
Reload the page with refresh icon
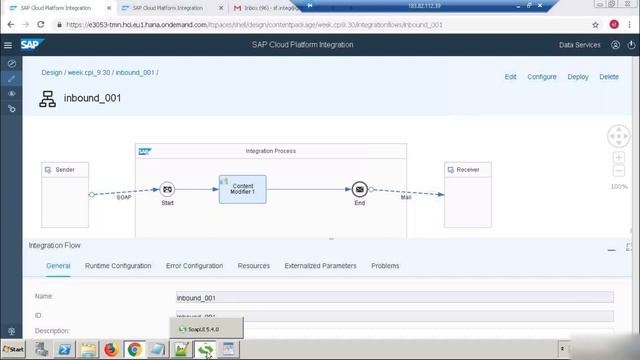tap(41, 24)
